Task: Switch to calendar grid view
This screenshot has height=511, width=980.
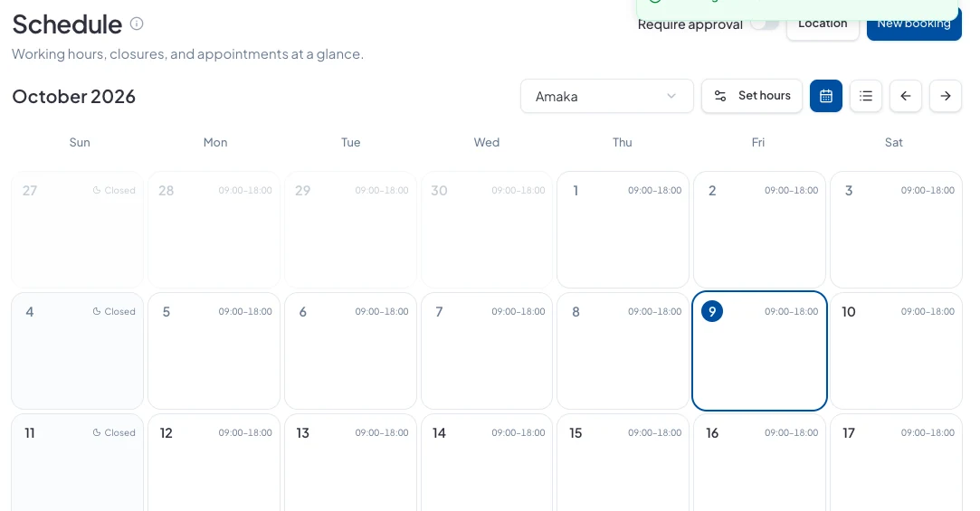Action: click(x=825, y=96)
